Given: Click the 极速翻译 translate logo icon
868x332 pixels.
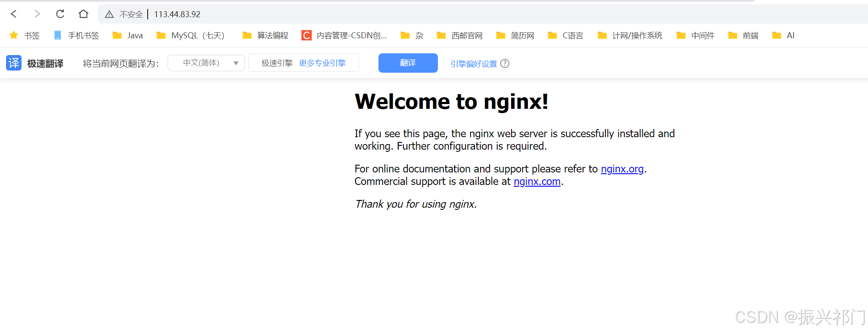Looking at the screenshot, I should [x=14, y=63].
